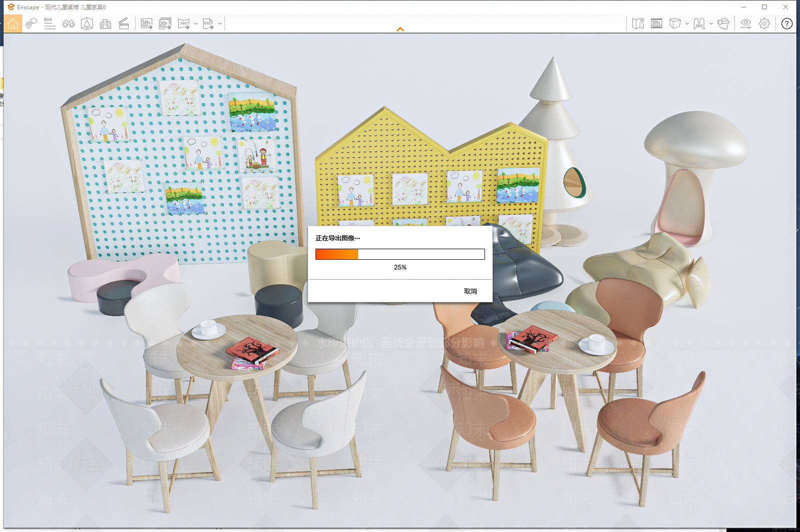The width and height of the screenshot is (800, 532).
Task: Minimize the Enscape window
Action: 743,7
